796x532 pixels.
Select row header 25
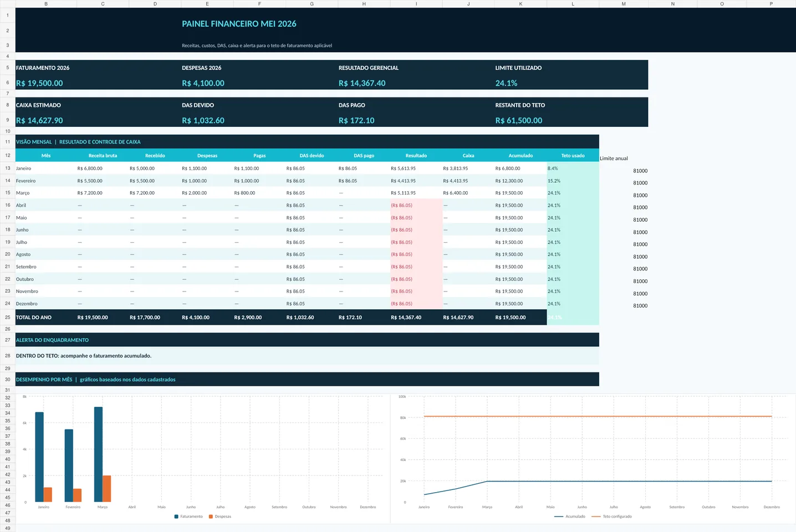pos(8,318)
